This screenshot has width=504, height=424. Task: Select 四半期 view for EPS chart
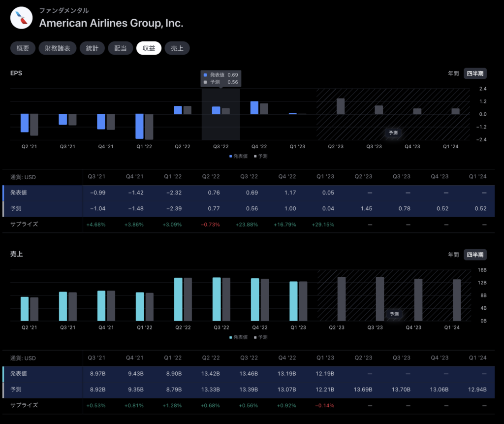tap(475, 73)
